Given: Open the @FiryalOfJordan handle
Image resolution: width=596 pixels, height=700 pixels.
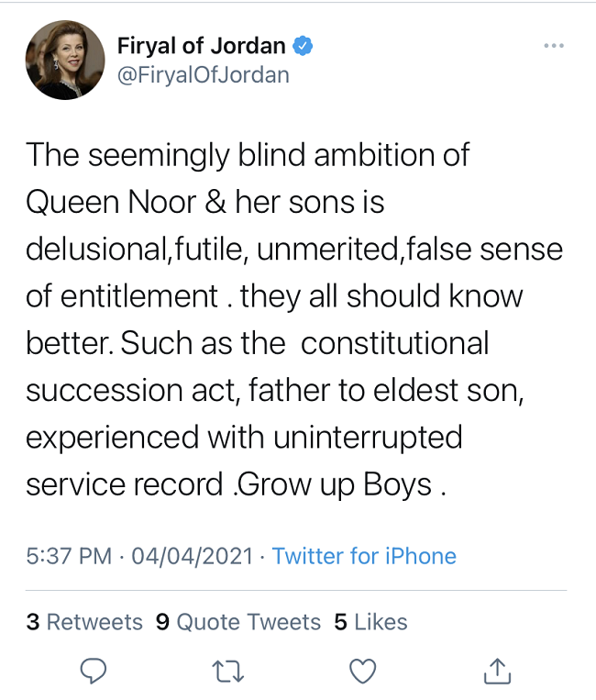Looking at the screenshot, I should pyautogui.click(x=204, y=75).
